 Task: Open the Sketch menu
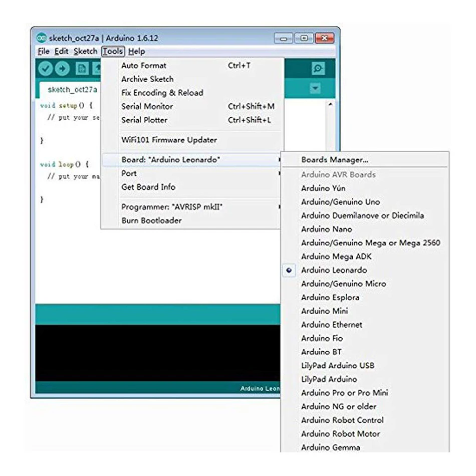pyautogui.click(x=85, y=51)
